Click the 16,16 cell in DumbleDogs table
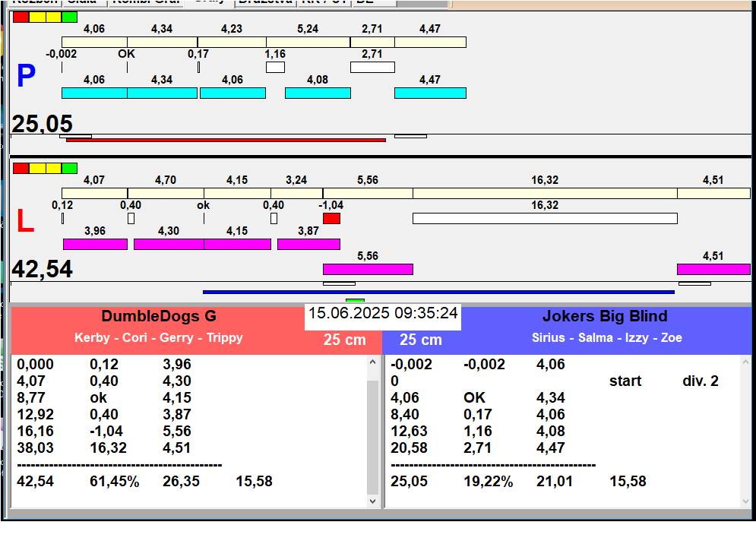Image resolution: width=756 pixels, height=544 pixels. [35, 431]
